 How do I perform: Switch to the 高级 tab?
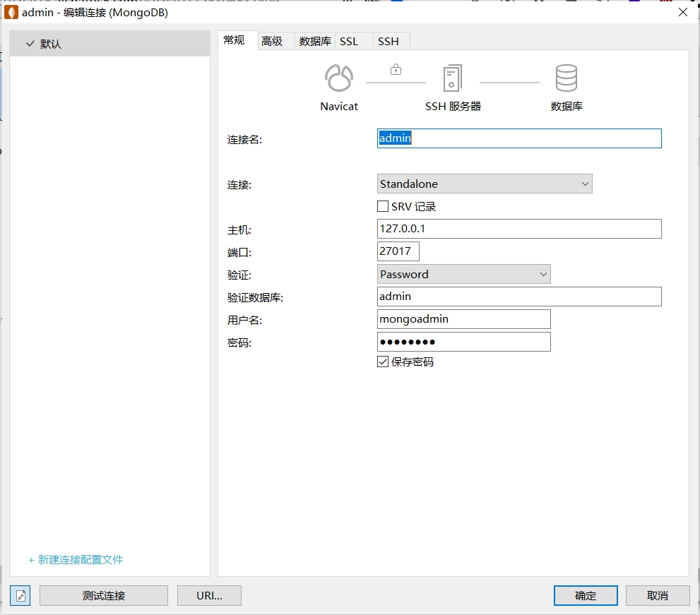pos(275,41)
